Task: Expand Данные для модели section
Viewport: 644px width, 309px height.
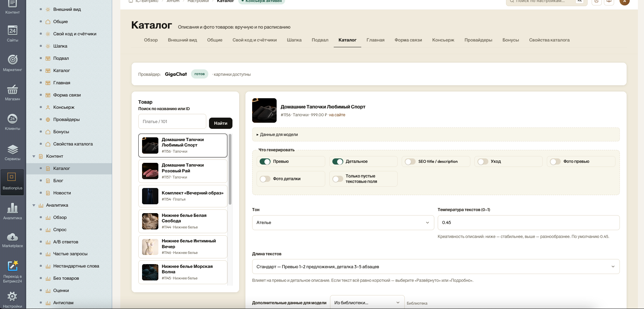Action: tap(436, 135)
